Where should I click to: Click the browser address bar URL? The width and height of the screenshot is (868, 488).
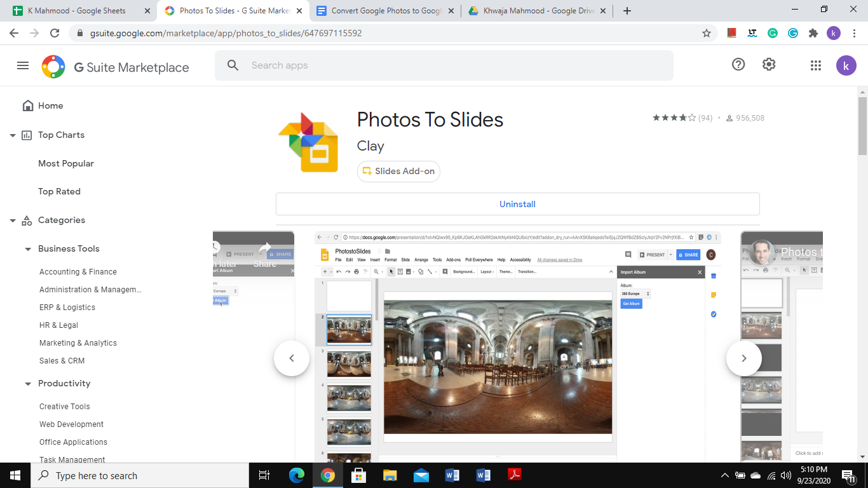point(226,33)
